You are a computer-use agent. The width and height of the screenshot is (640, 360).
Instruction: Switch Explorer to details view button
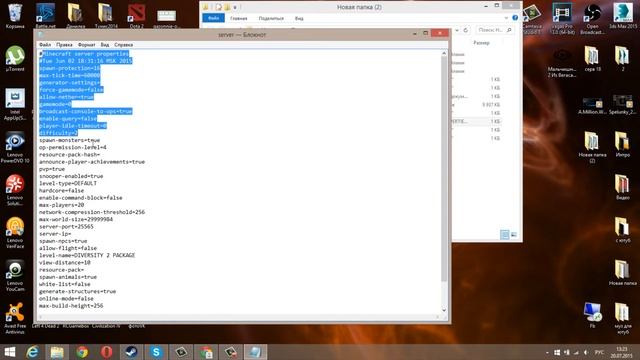pyautogui.click(x=505, y=235)
